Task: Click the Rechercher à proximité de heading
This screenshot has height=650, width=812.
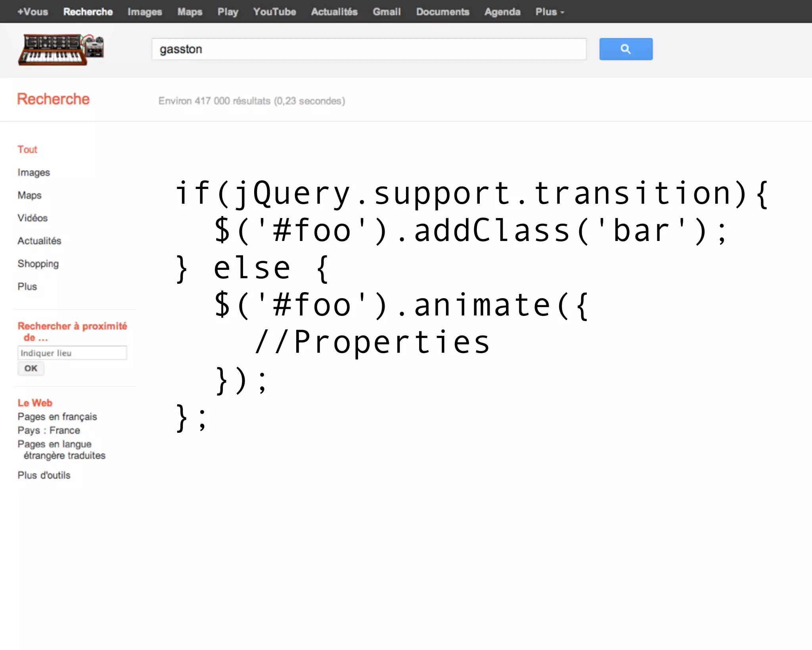Action: point(72,332)
